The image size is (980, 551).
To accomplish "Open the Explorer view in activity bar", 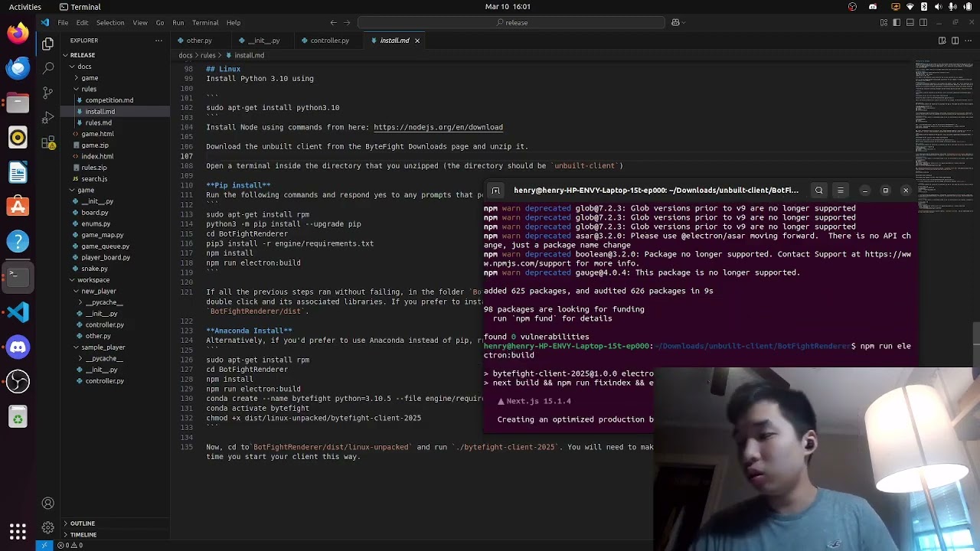I will coord(47,44).
